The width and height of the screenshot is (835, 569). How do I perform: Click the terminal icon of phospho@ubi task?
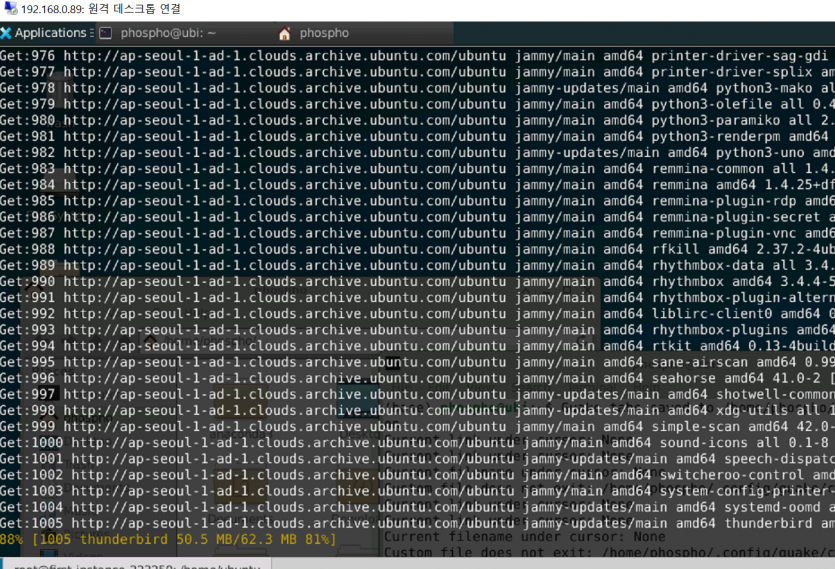pyautogui.click(x=105, y=33)
